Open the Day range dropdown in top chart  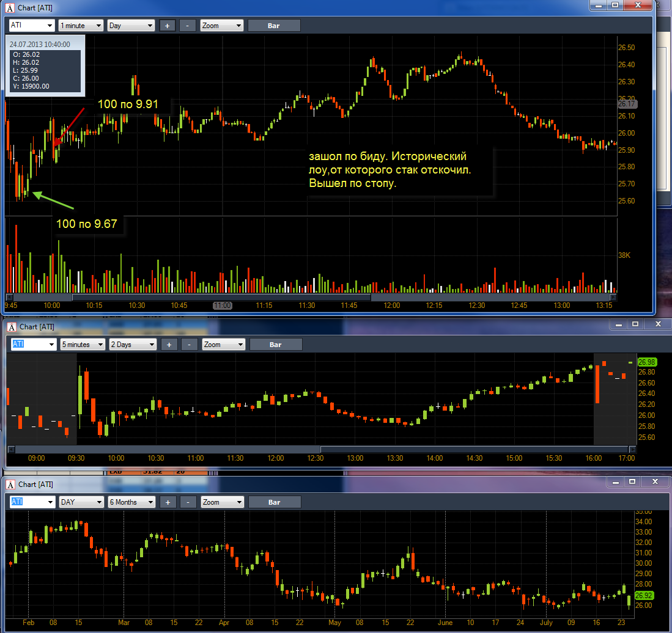click(x=131, y=26)
